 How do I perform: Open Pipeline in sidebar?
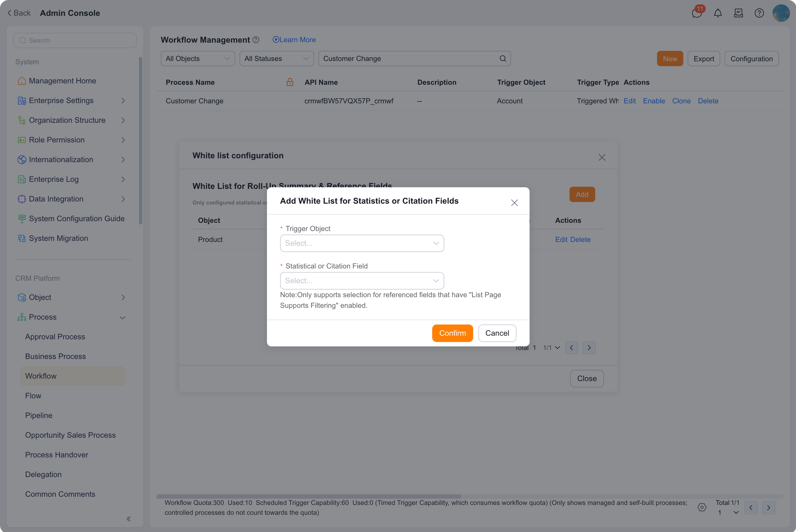coord(39,415)
